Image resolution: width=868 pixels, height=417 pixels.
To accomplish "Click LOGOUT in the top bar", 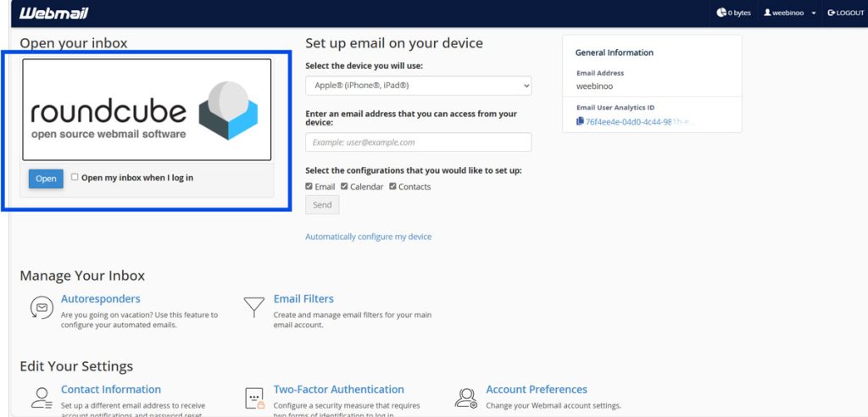I will [845, 13].
